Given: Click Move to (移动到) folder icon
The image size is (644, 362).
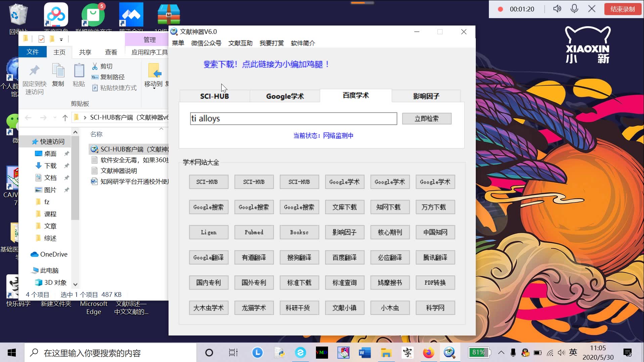Looking at the screenshot, I should [154, 71].
